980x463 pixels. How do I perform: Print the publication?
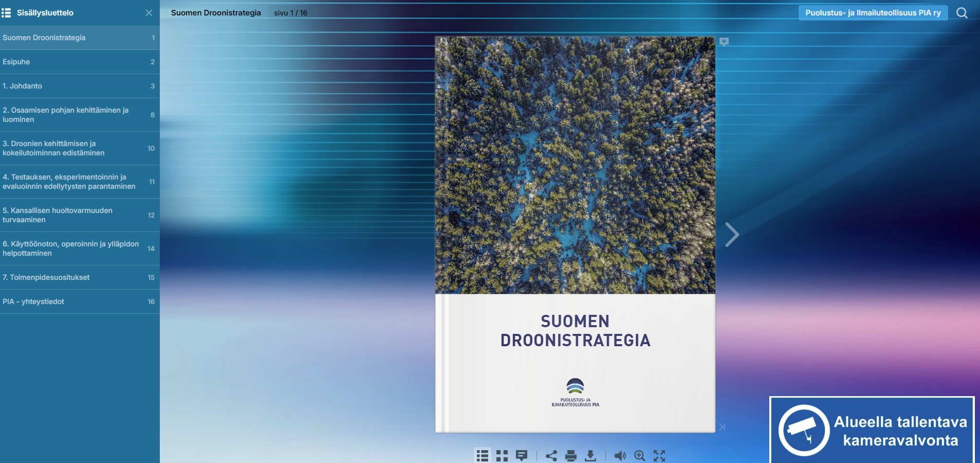tap(570, 455)
